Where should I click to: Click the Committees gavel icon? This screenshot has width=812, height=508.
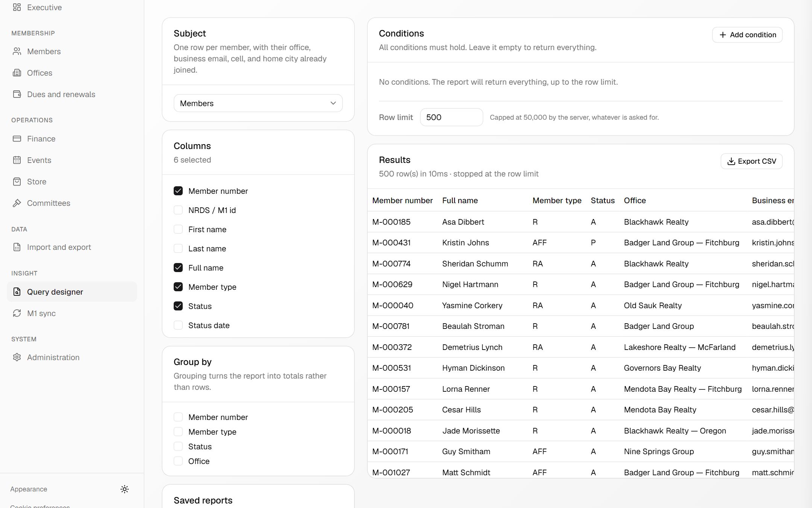tap(17, 203)
